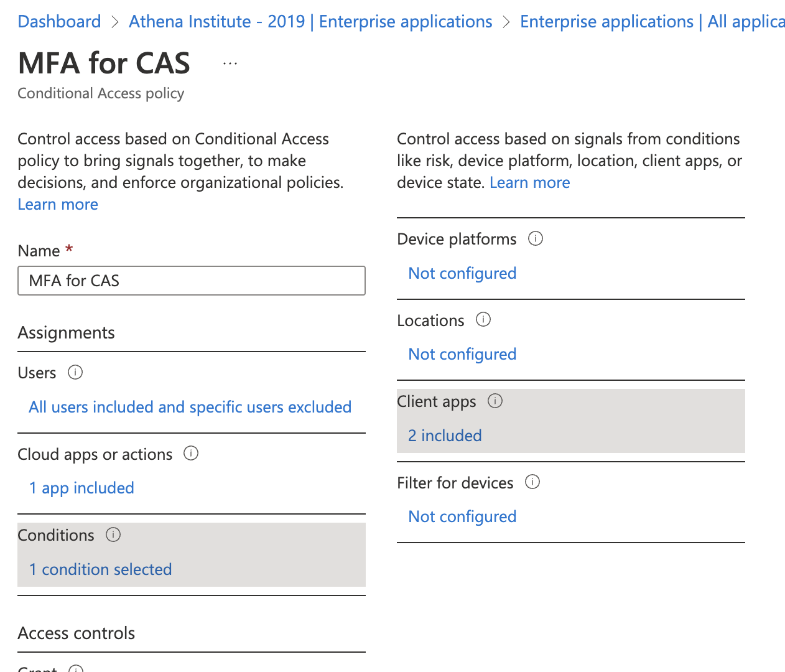Open the 1 app included link
The height and width of the screenshot is (672, 785).
coord(81,488)
